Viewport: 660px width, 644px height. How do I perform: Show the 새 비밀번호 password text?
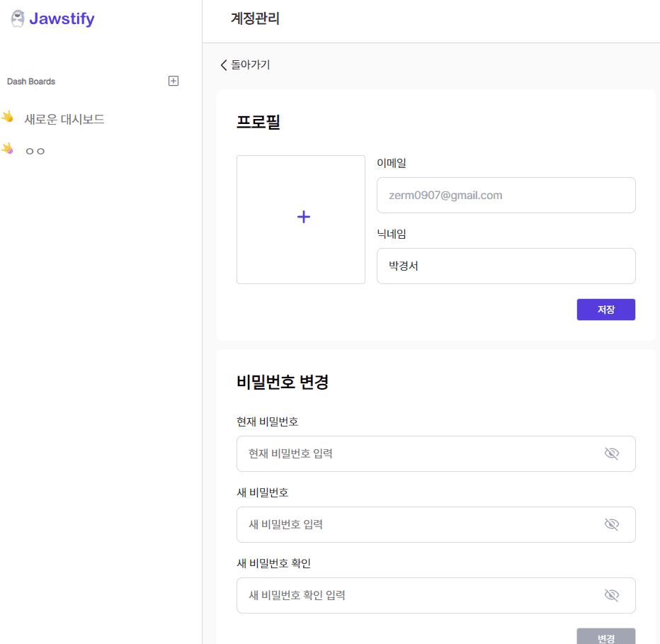click(x=612, y=524)
